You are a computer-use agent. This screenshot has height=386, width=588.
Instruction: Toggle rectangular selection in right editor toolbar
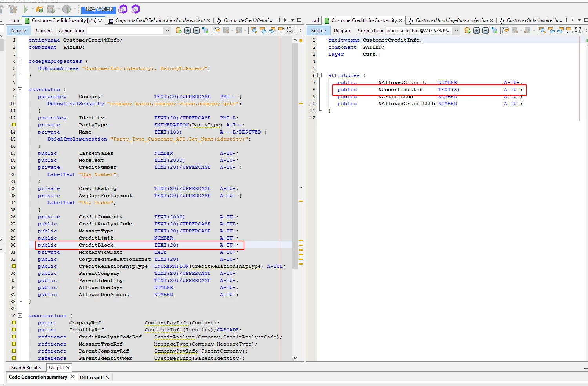pos(579,30)
